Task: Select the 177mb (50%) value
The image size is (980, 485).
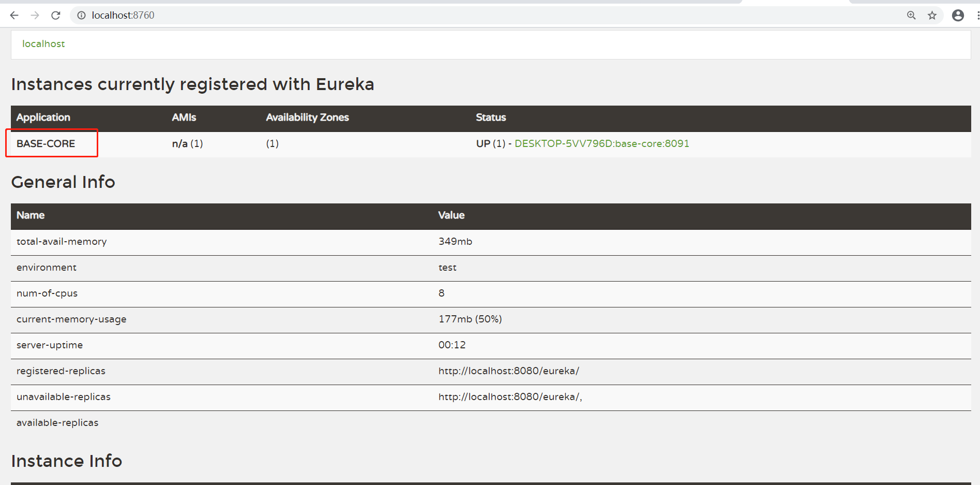Action: click(x=471, y=319)
